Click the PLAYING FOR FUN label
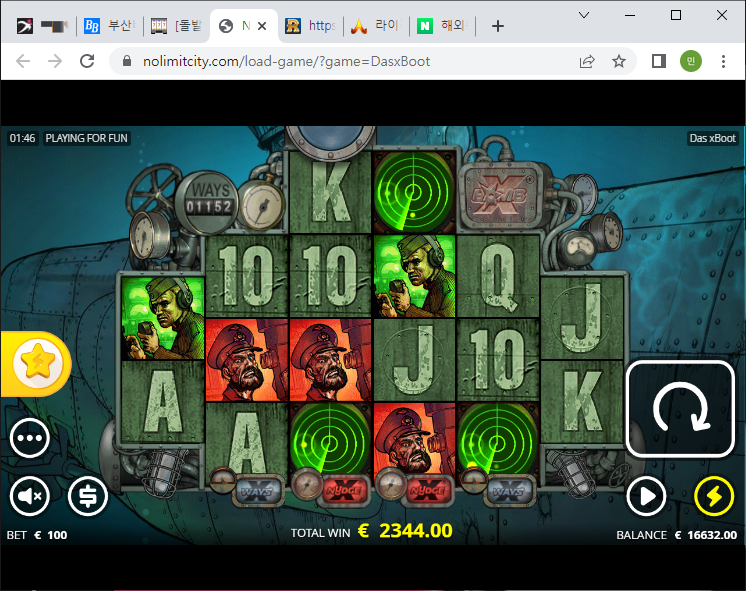The image size is (746, 591). (87, 138)
